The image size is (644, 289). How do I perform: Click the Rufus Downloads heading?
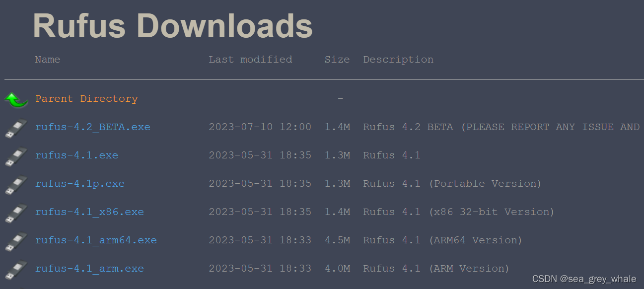click(x=172, y=26)
